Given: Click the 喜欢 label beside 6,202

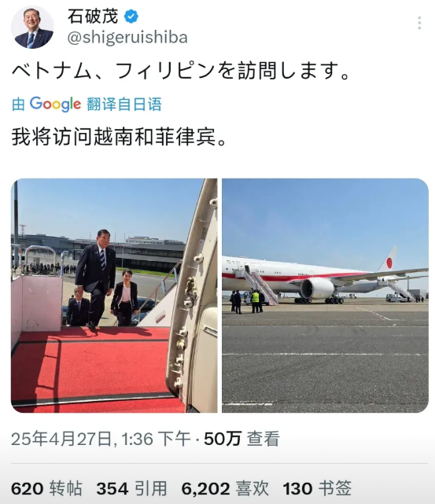Looking at the screenshot, I should pos(253,489).
